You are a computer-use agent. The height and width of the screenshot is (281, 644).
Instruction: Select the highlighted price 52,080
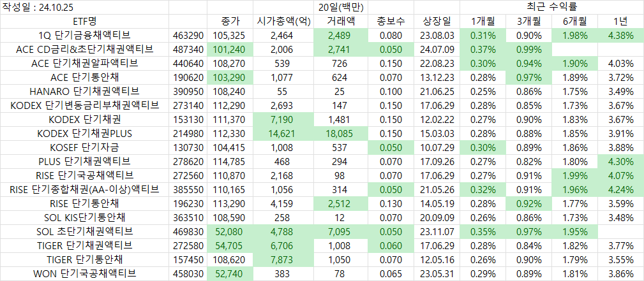point(230,232)
